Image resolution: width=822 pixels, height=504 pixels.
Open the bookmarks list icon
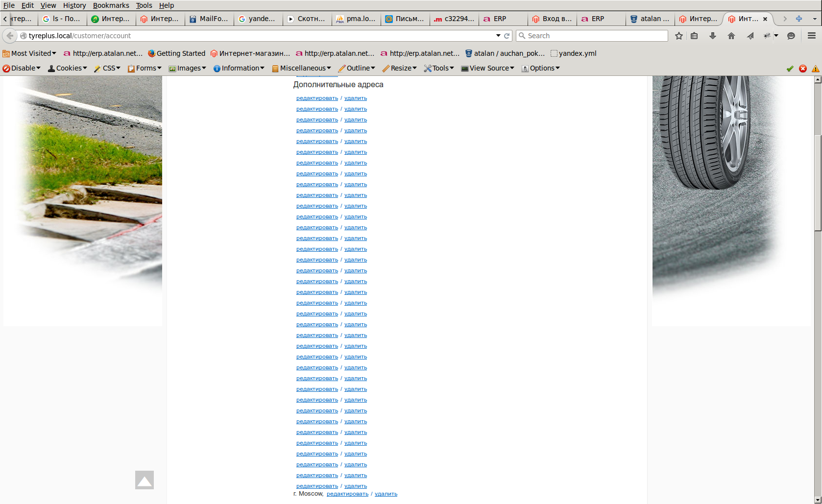694,36
